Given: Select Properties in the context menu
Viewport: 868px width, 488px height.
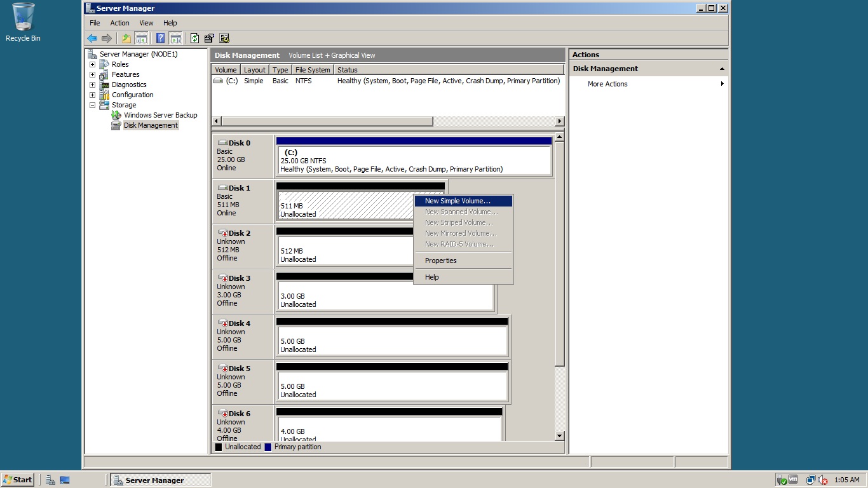Looking at the screenshot, I should coord(440,261).
